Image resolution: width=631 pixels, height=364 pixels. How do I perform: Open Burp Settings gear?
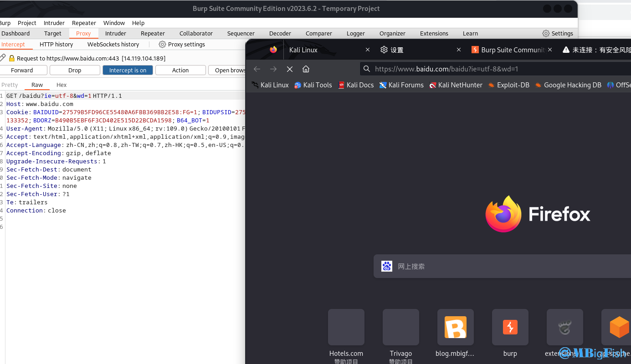click(x=546, y=33)
